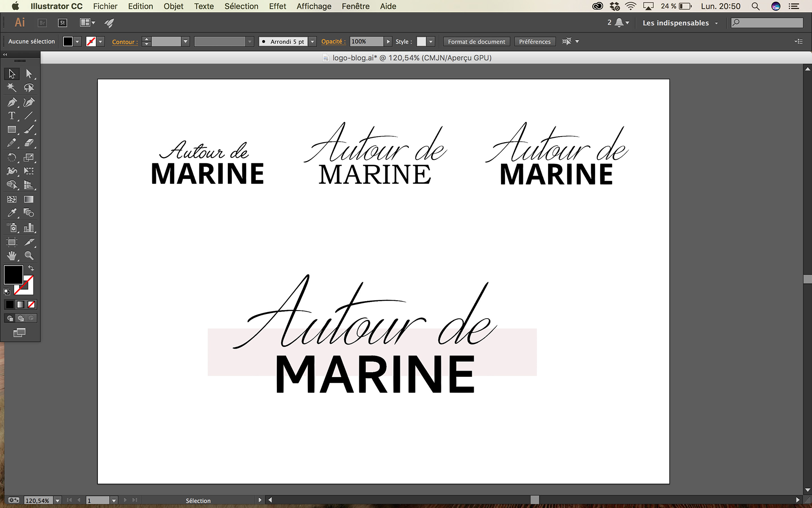Select the Lasso tool

point(29,87)
